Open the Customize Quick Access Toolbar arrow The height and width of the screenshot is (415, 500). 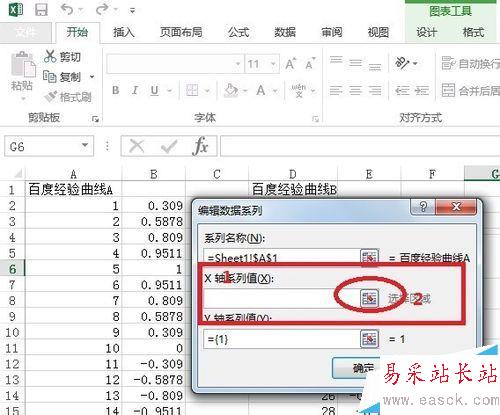pos(132,11)
